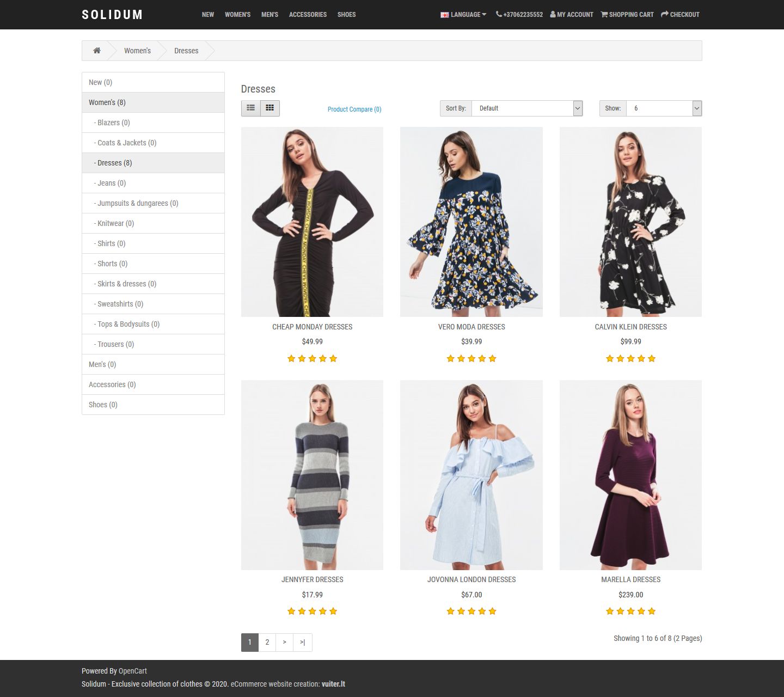
Task: Click star rating under Jovonna London Dresses
Action: click(471, 611)
